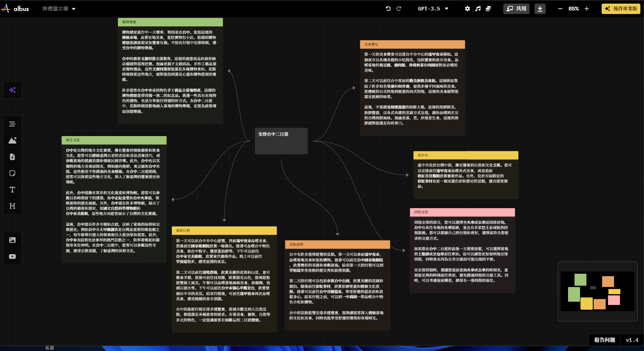This screenshot has height=351, width=644.
Task: Select the list lines tool
Action: coord(12,124)
